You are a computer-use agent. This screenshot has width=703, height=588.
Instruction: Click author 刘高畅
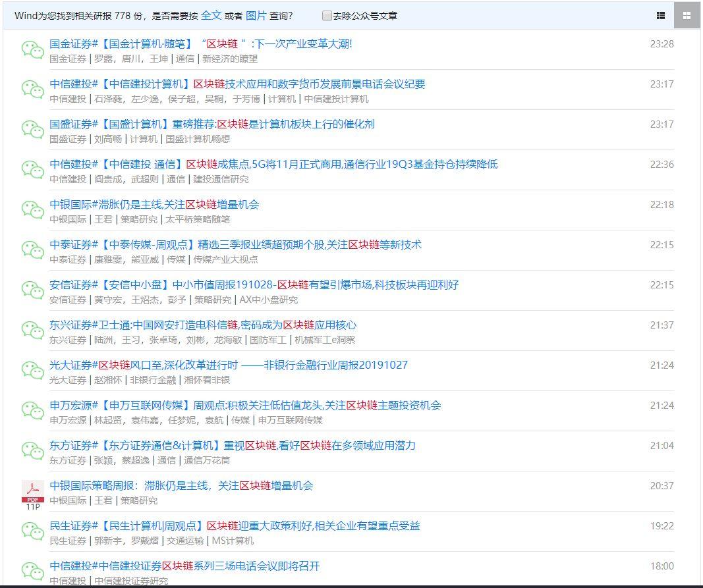(108, 139)
